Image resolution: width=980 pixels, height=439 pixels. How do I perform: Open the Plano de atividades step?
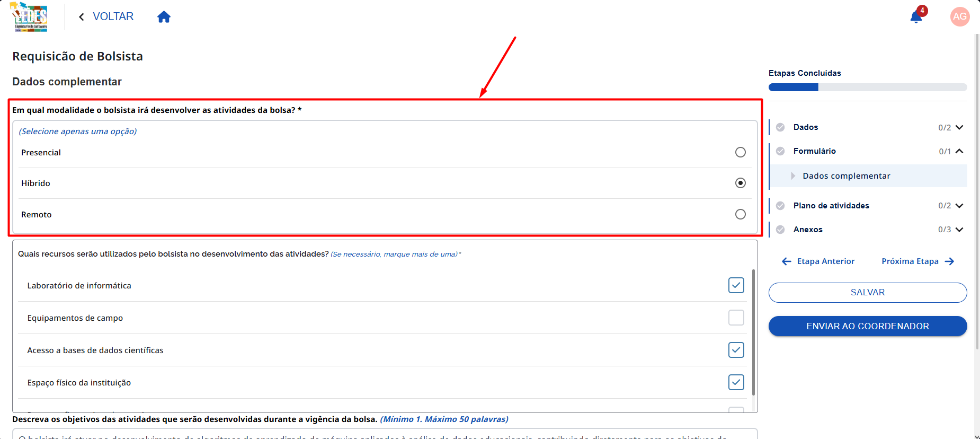(x=831, y=206)
